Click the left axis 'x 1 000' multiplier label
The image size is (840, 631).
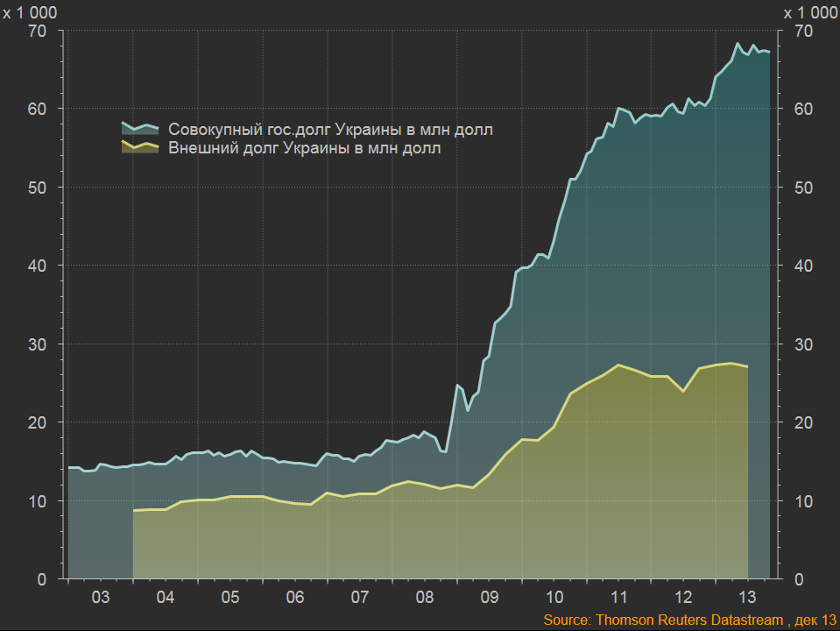pos(31,12)
